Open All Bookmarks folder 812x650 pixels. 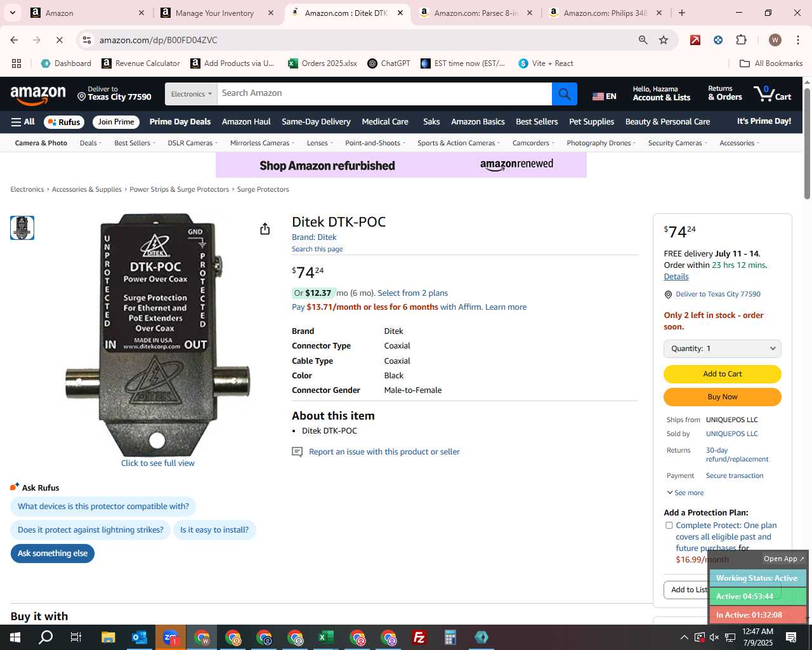tap(771, 63)
